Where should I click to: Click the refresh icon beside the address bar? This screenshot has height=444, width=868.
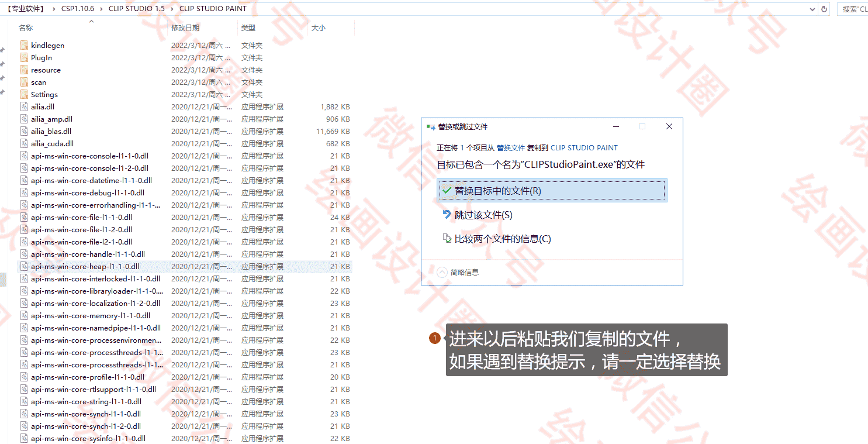coord(824,9)
